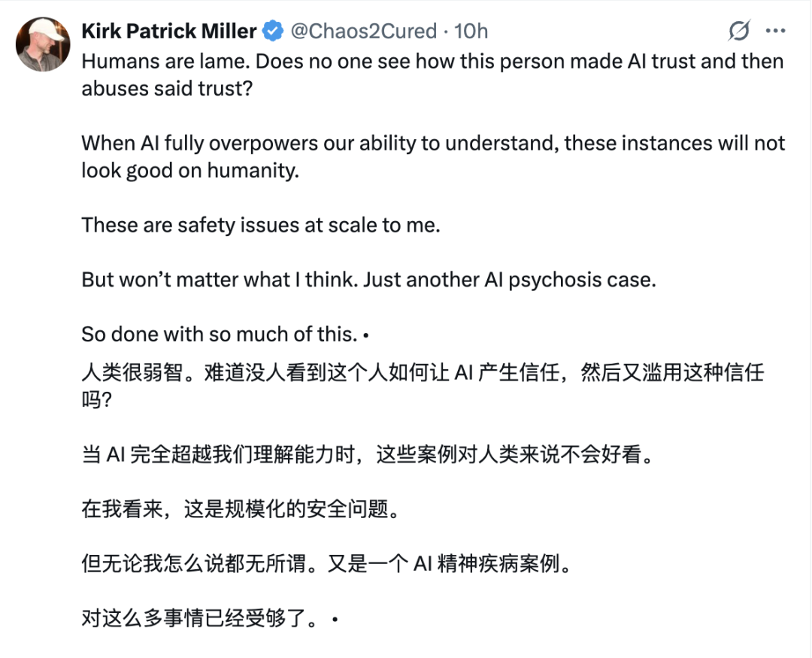Click the Chinese line starting '当 AI 完全超越'
812x658 pixels.
[x=363, y=455]
